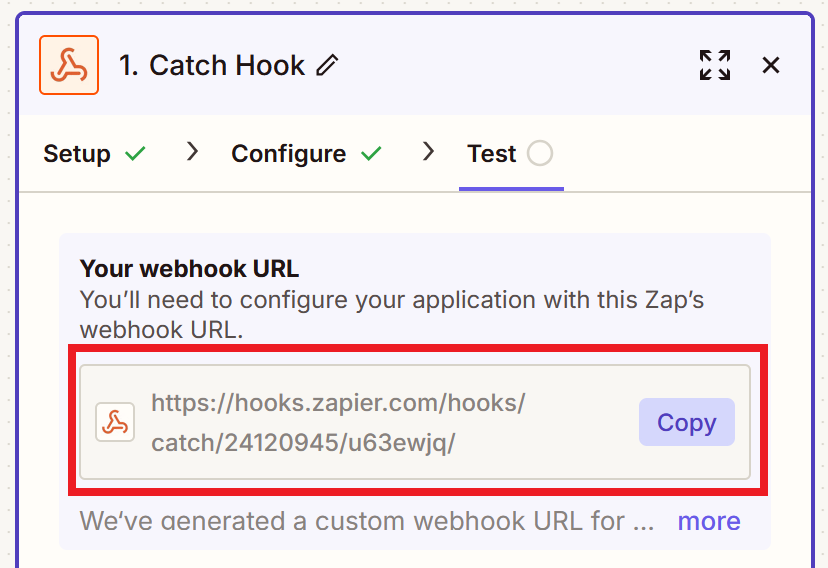
Task: Rename step with pencil icon beside Catch Hook
Action: (x=327, y=65)
